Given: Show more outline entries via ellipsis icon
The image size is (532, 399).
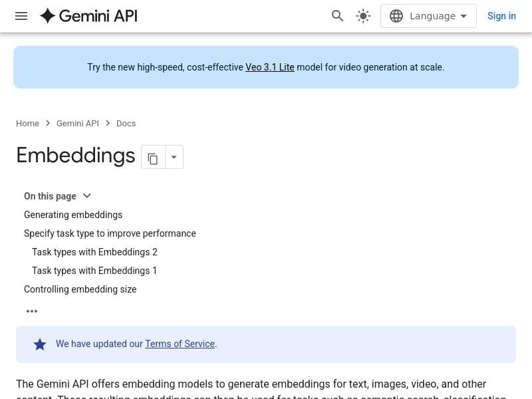Looking at the screenshot, I should coord(32,311).
